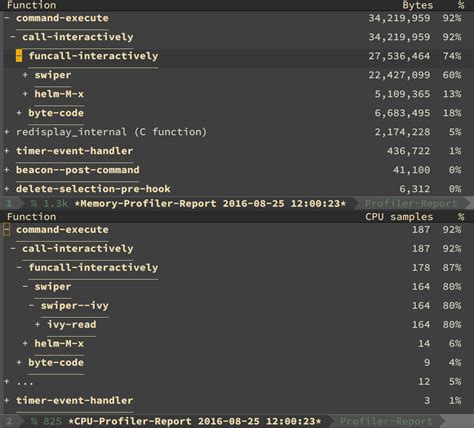Expand the ivy-read entry
The height and width of the screenshot is (428, 474).
pyautogui.click(x=37, y=325)
